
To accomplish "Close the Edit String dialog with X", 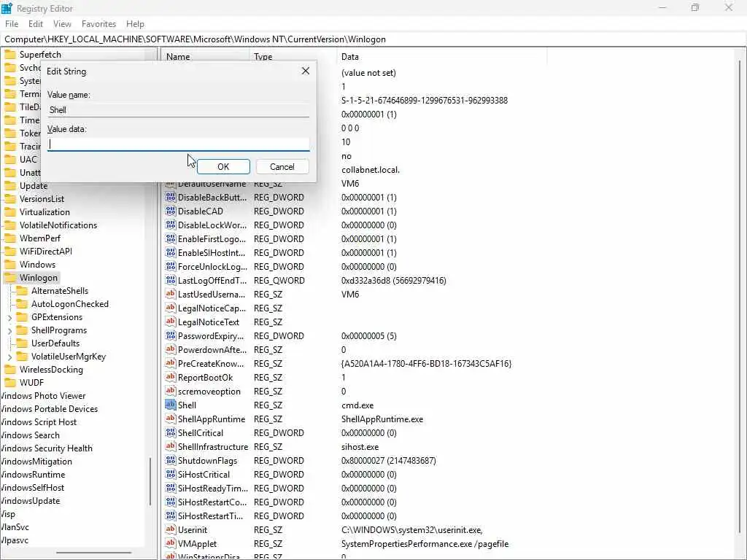I will (306, 71).
